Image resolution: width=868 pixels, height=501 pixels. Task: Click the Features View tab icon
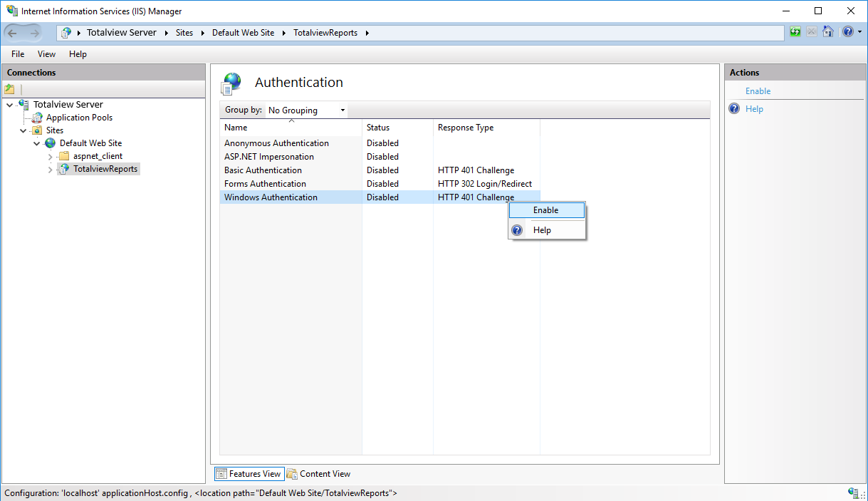click(221, 474)
